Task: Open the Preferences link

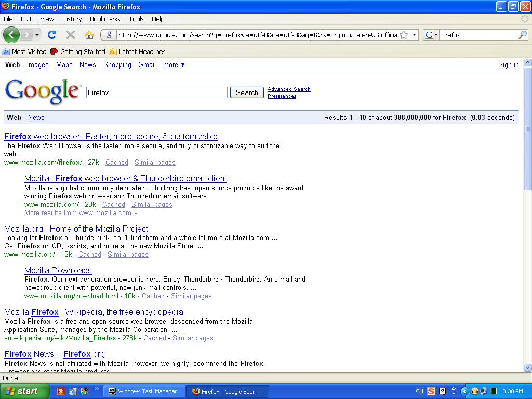Action: click(282, 96)
